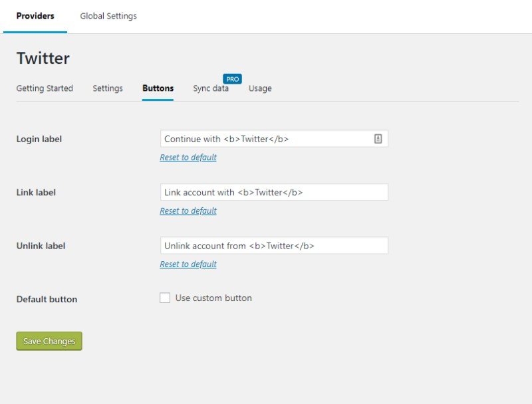
Task: Switch to the Global Settings tab
Action: coord(108,16)
